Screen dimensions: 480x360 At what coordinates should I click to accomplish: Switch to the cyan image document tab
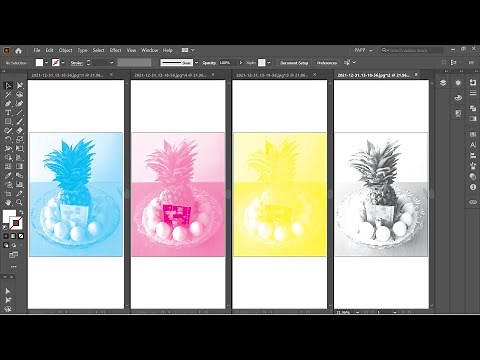(68, 75)
